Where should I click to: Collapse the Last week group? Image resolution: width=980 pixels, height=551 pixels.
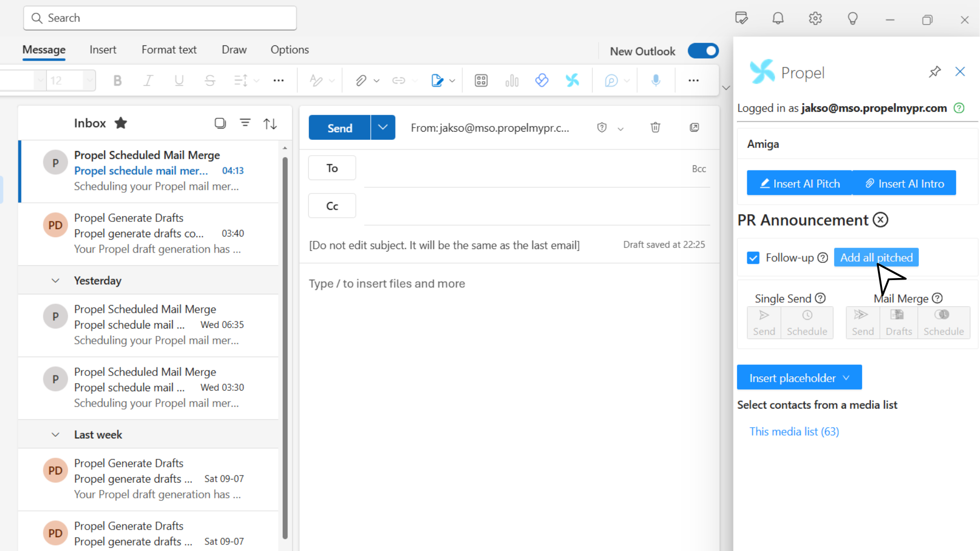[55, 435]
